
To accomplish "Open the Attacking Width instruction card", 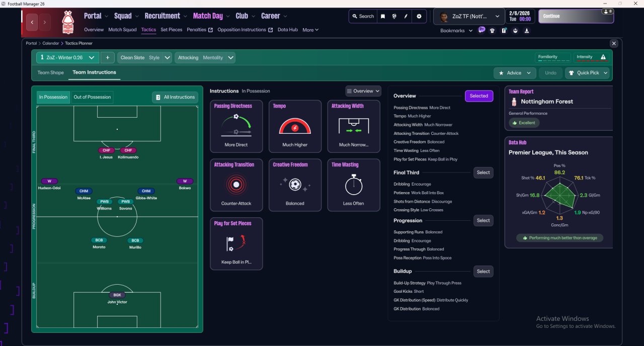I will tap(354, 126).
